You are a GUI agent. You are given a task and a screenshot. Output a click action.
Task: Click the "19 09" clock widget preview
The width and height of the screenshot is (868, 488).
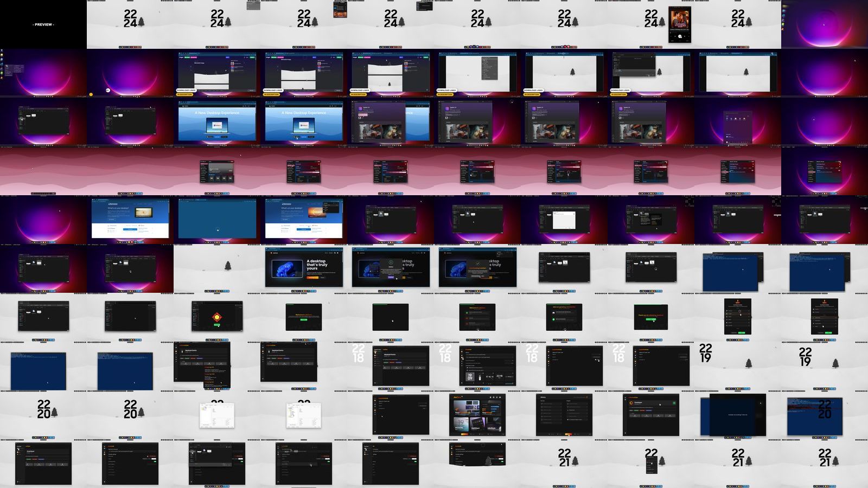pos(470,377)
